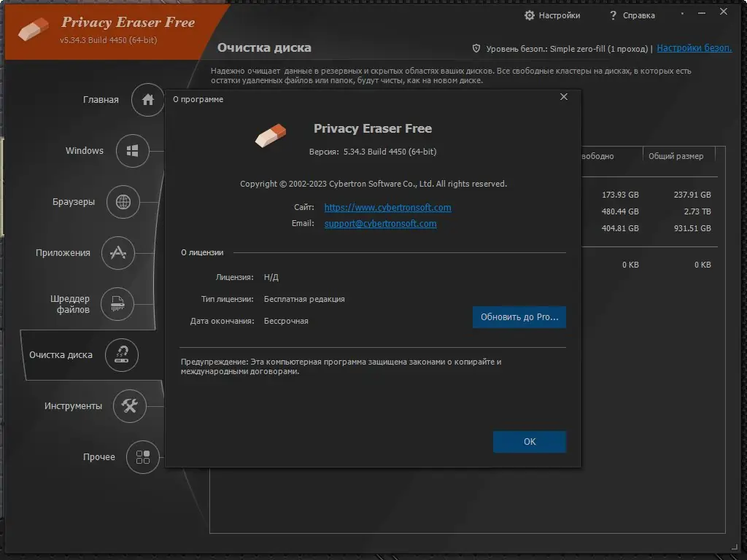This screenshot has width=747, height=560.
Task: Open the Прочее grid icon
Action: (x=143, y=457)
